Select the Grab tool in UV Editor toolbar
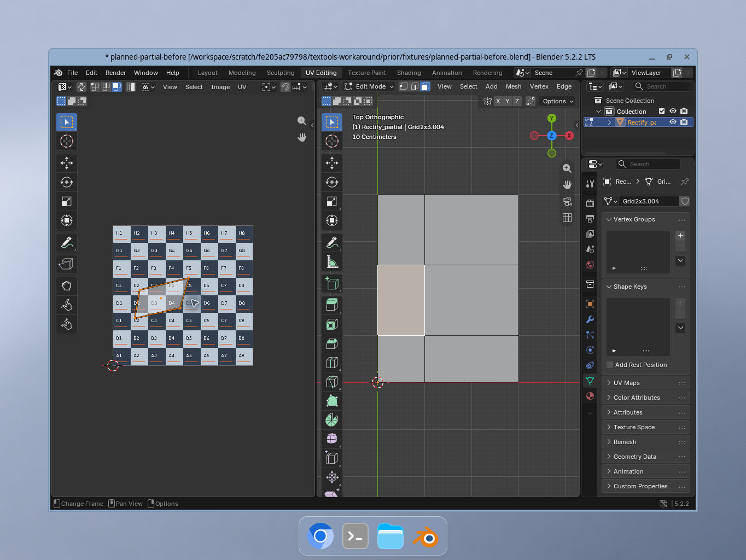 [67, 286]
